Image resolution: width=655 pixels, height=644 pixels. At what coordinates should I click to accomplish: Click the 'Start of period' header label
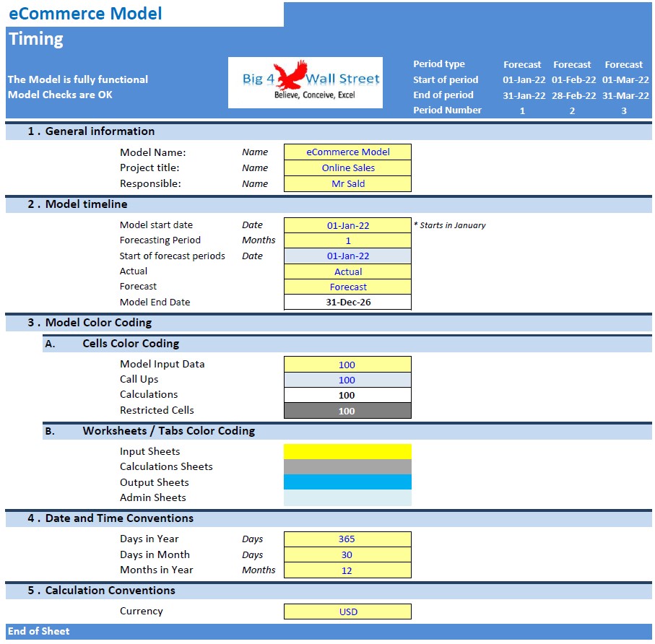tap(446, 79)
